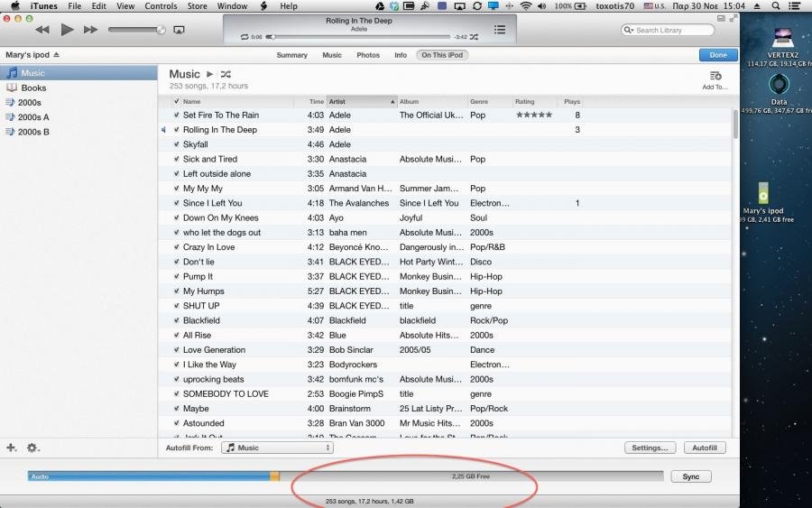Open the Summary tab

point(291,55)
